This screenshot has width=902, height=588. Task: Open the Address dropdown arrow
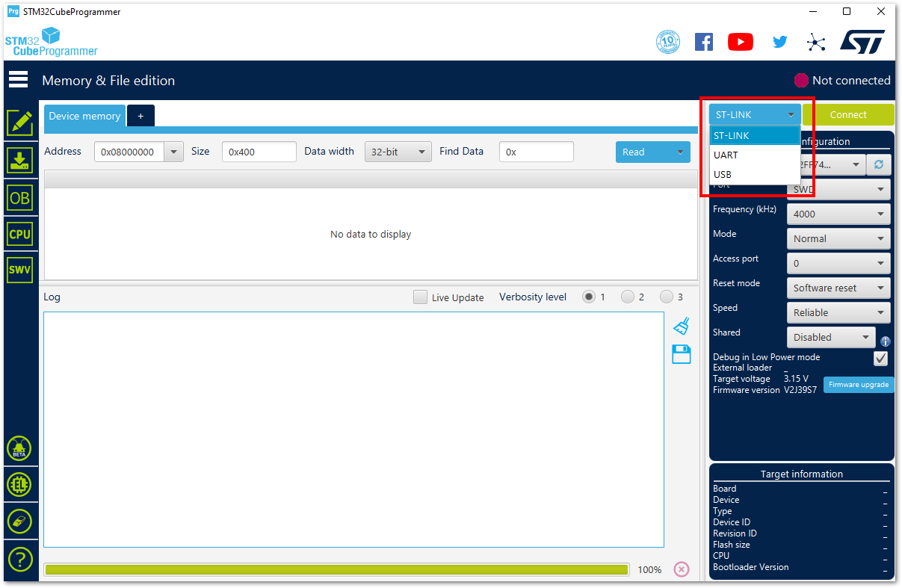[174, 152]
